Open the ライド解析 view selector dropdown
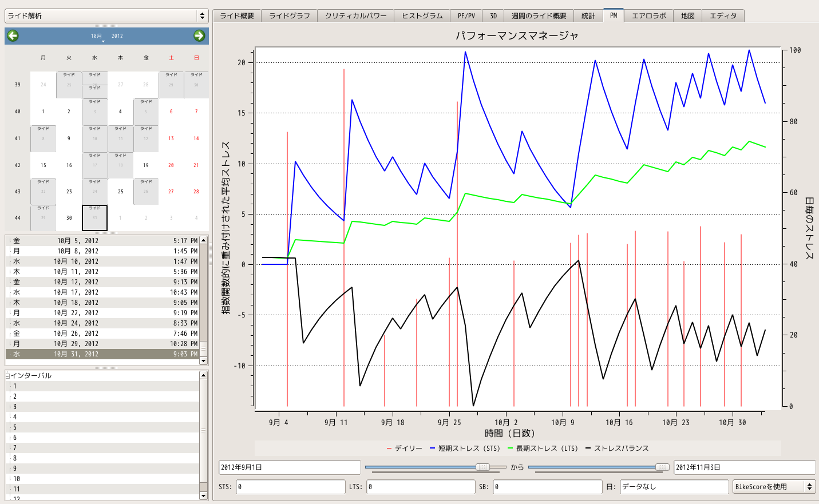 point(106,16)
